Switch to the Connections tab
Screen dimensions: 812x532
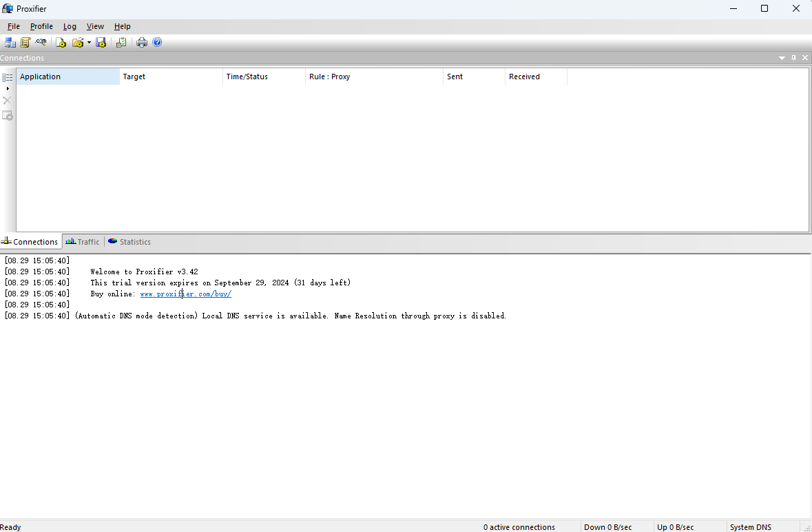30,242
